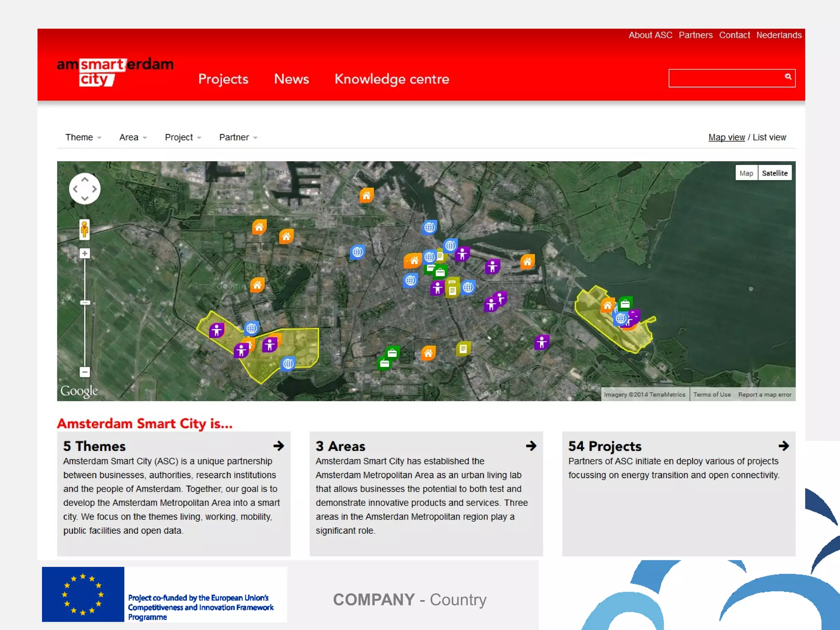Image resolution: width=840 pixels, height=630 pixels.
Task: Click the arrow on 54 Projects card
Action: (x=784, y=446)
